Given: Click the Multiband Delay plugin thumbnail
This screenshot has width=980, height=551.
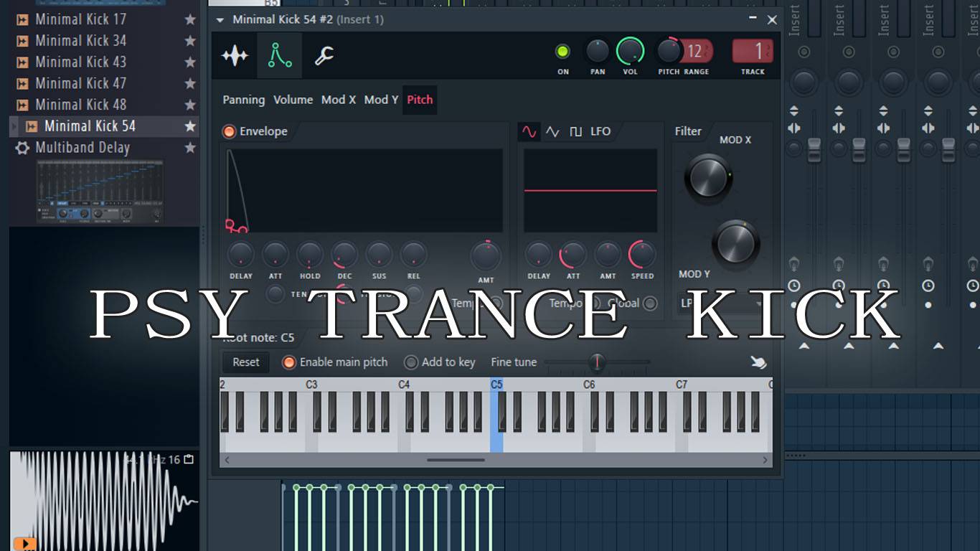Looking at the screenshot, I should click(x=100, y=191).
